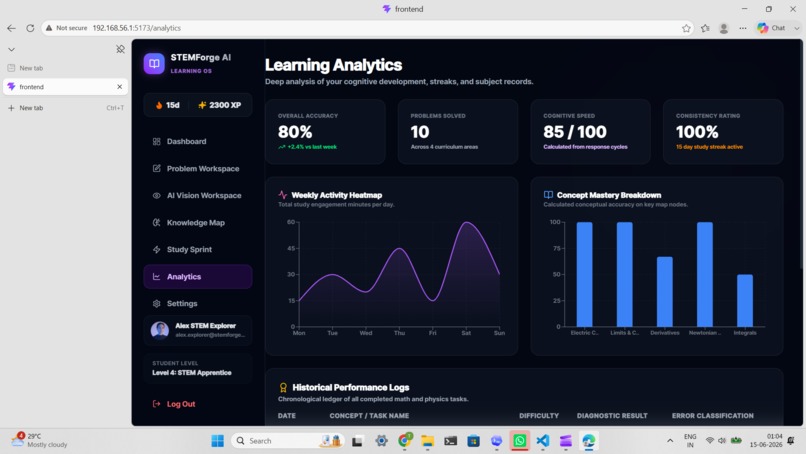Image resolution: width=806 pixels, height=454 pixels.
Task: Open Task View on the taskbar
Action: [x=357, y=441]
